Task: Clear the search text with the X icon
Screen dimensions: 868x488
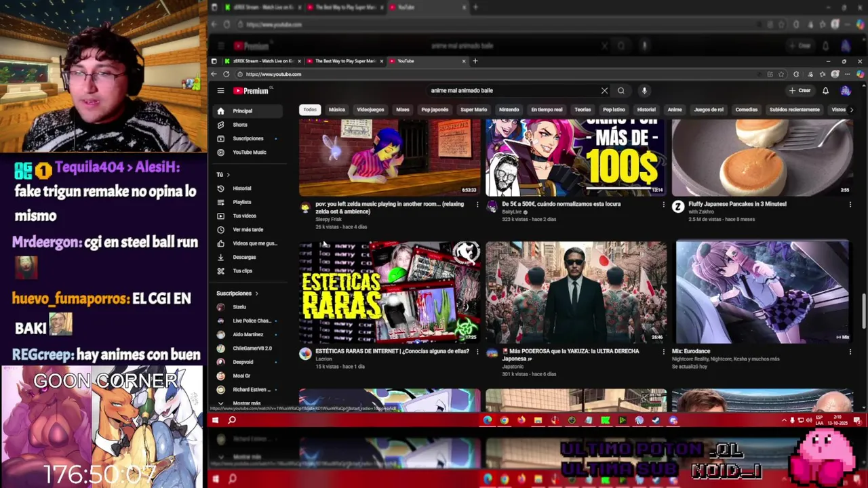Action: tap(604, 90)
